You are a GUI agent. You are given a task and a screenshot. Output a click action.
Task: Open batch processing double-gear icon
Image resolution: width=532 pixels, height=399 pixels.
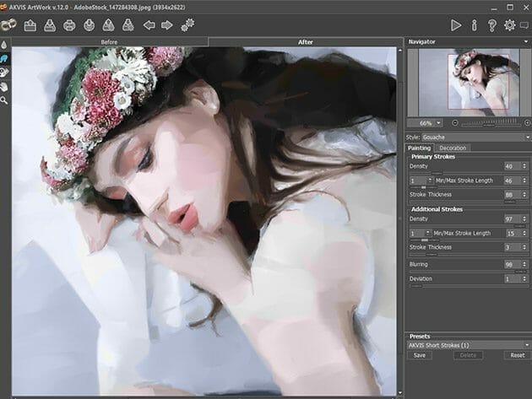point(187,24)
